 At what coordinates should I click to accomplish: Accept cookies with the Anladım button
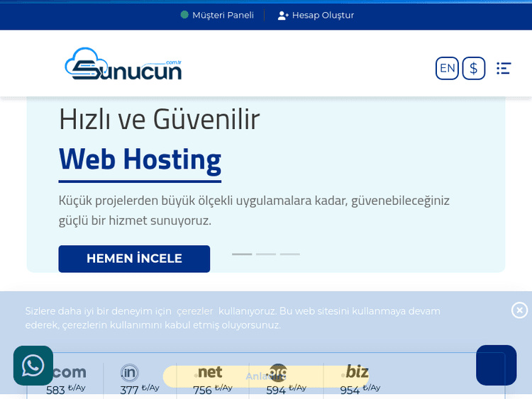pos(265,376)
